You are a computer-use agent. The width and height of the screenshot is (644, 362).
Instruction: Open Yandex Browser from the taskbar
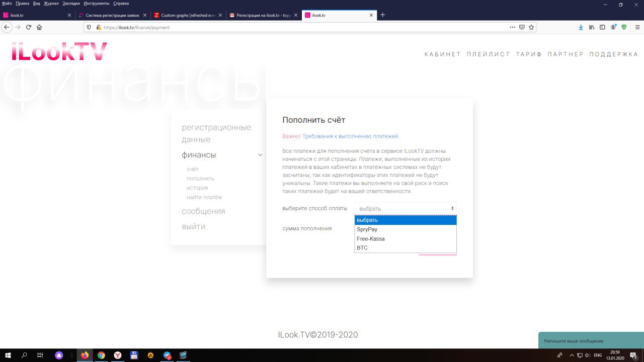click(x=117, y=355)
